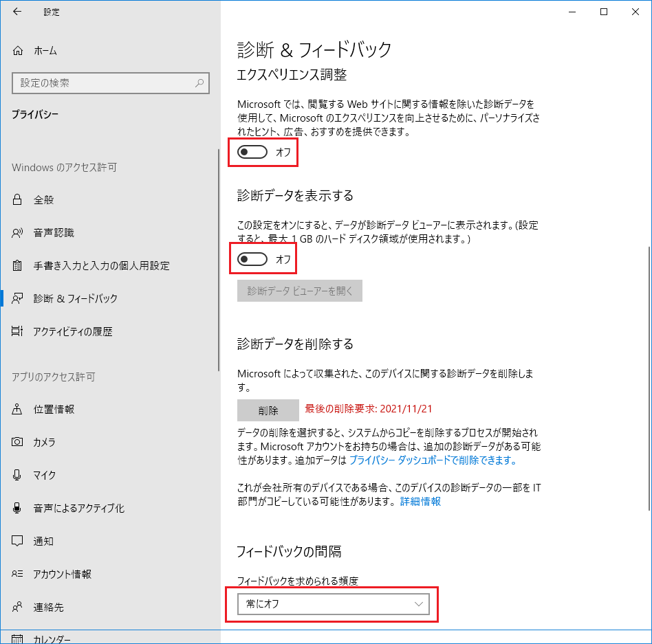
Task: Select the アカウント情報 icon
Action: [17, 574]
